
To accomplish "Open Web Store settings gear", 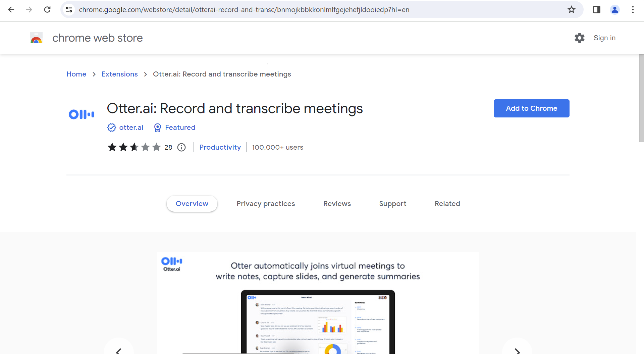I will pyautogui.click(x=579, y=38).
